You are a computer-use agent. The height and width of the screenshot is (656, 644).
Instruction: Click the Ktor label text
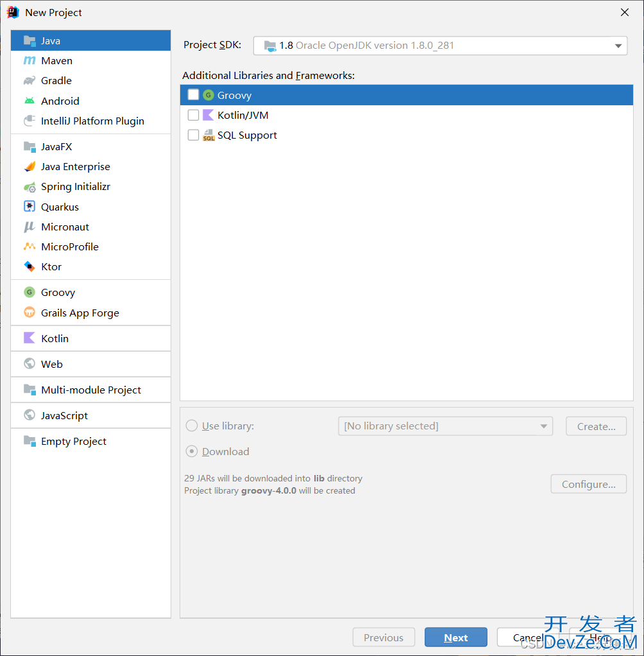(x=51, y=266)
